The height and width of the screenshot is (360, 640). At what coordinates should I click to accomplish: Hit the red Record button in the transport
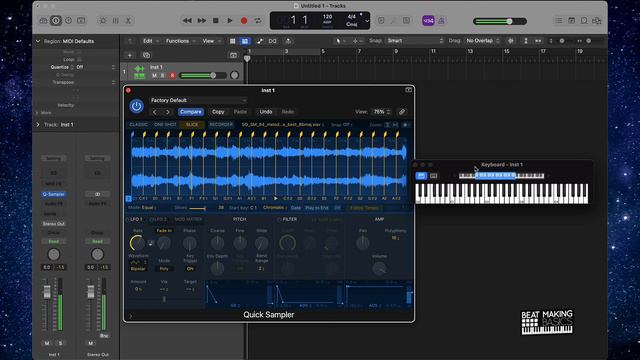click(x=244, y=20)
